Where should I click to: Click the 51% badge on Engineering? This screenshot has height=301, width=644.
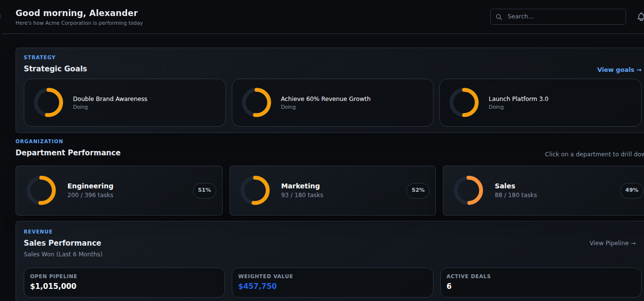(x=205, y=190)
